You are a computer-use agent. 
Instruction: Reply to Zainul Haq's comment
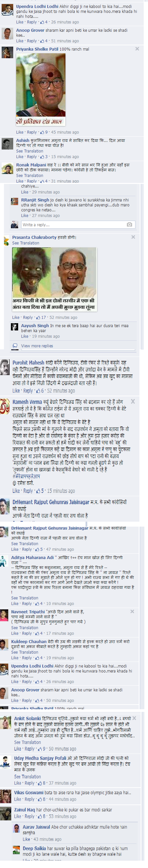(29, 816)
